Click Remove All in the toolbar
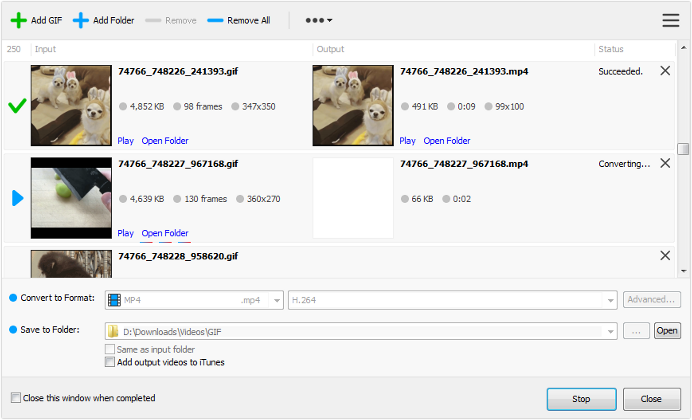This screenshot has height=420, width=692. [x=238, y=20]
